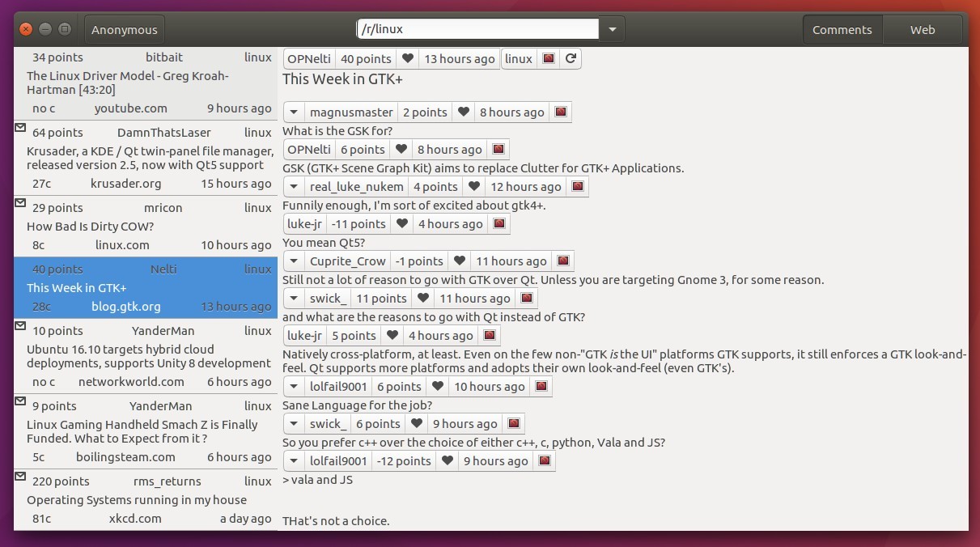Collapse real_luke_nukem's comment thread
The width and height of the screenshot is (980, 547).
click(x=294, y=187)
